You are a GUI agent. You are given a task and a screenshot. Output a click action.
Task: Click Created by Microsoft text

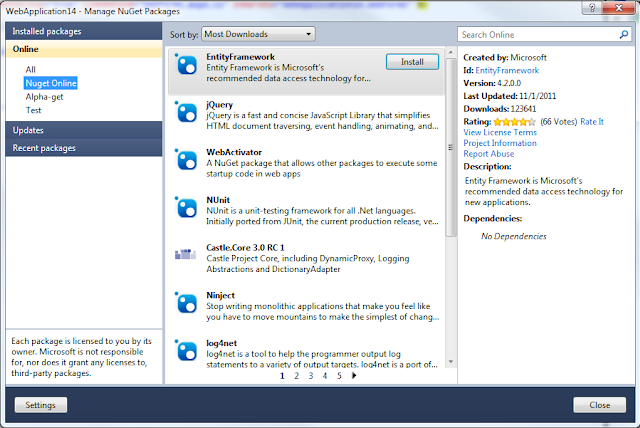505,58
